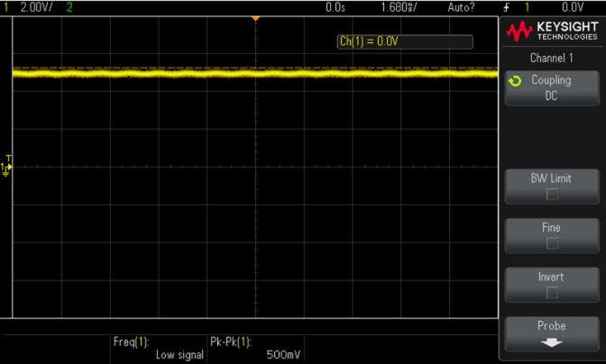Click the Freq(1) measurement readout
Image resolution: width=606 pixels, height=364 pixels.
(x=159, y=348)
